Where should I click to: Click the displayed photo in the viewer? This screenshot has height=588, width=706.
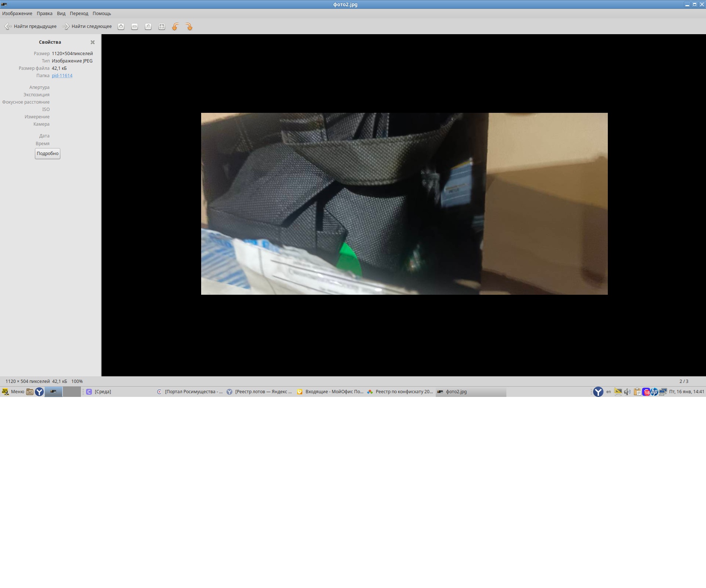(x=404, y=204)
